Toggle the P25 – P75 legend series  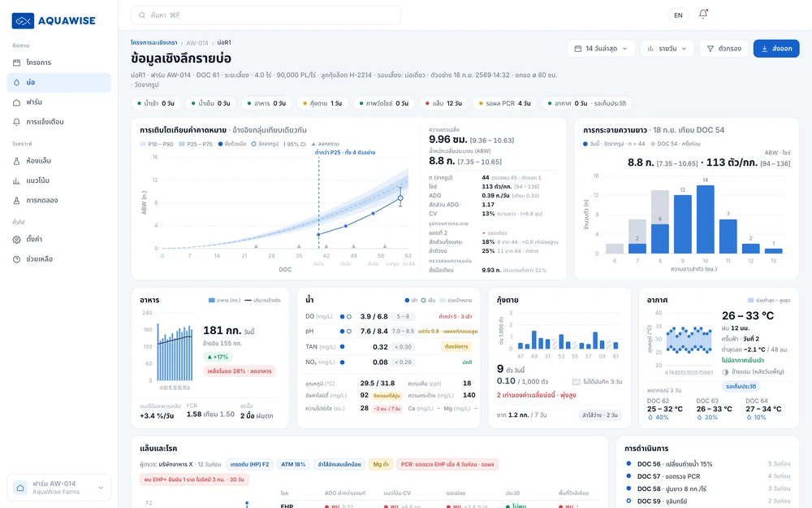pyautogui.click(x=195, y=144)
